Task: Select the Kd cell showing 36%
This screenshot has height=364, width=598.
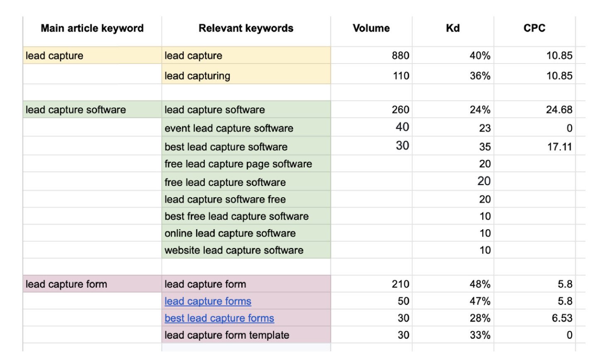Action: 453,74
